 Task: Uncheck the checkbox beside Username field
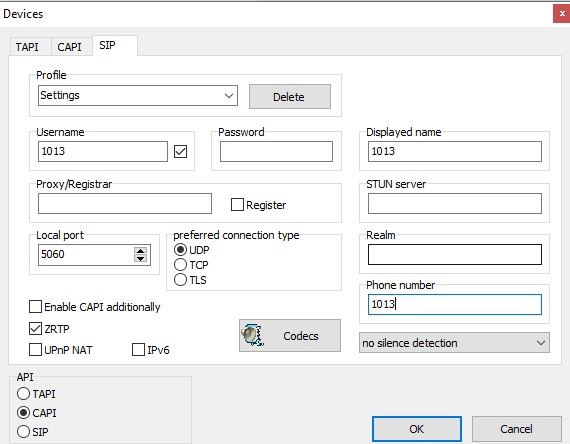click(x=180, y=151)
